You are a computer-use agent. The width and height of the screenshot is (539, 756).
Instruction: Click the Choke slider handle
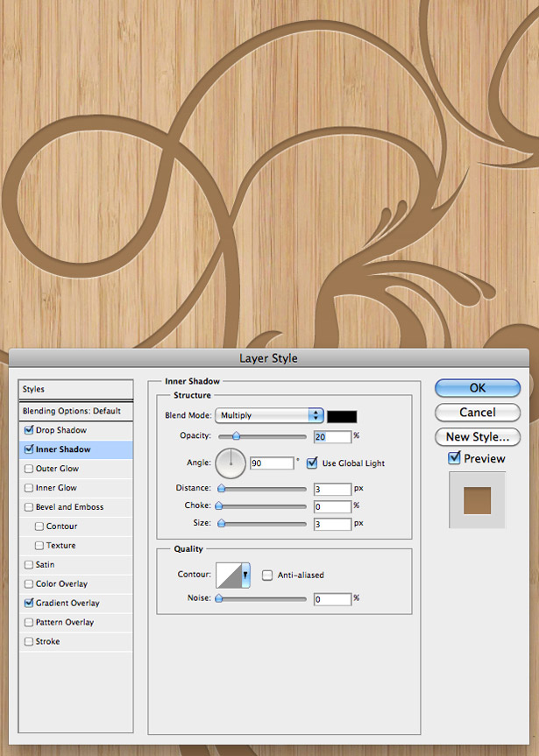click(218, 505)
